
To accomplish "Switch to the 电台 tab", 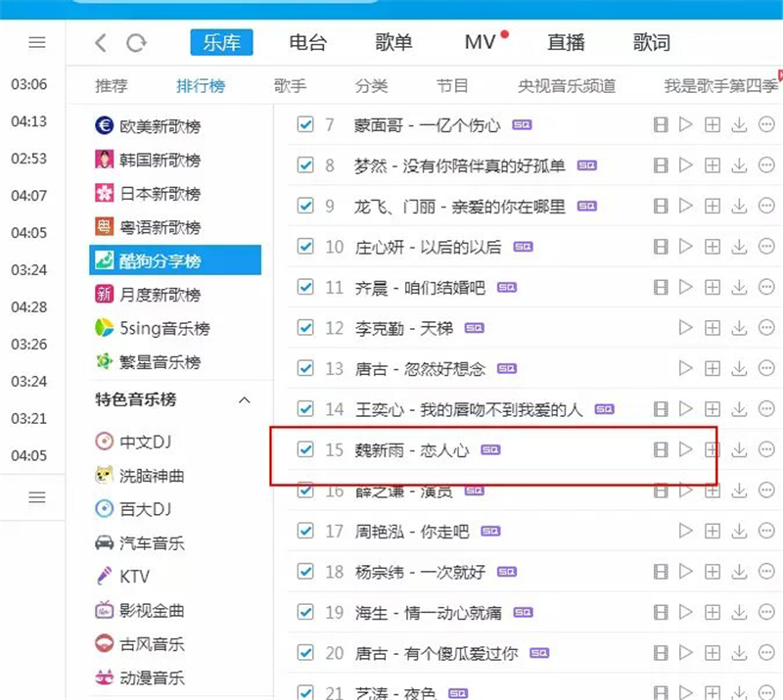I will (307, 42).
